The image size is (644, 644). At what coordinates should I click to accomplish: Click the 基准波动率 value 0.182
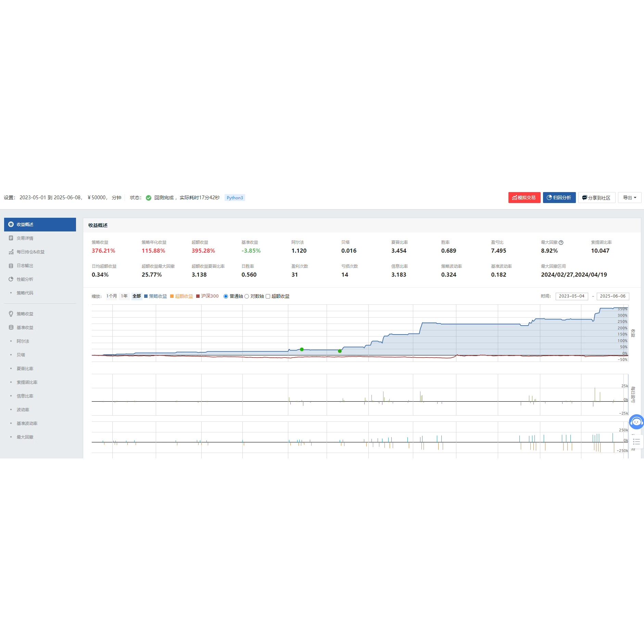click(x=498, y=275)
